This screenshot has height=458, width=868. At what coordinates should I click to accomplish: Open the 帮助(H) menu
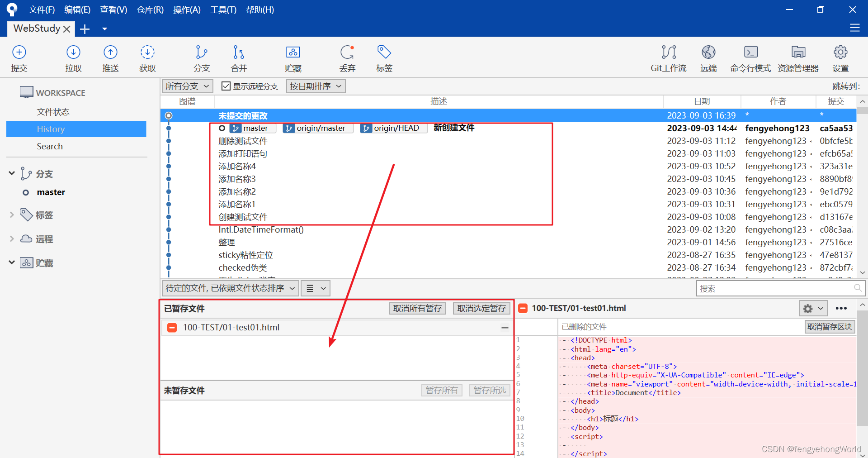point(260,10)
